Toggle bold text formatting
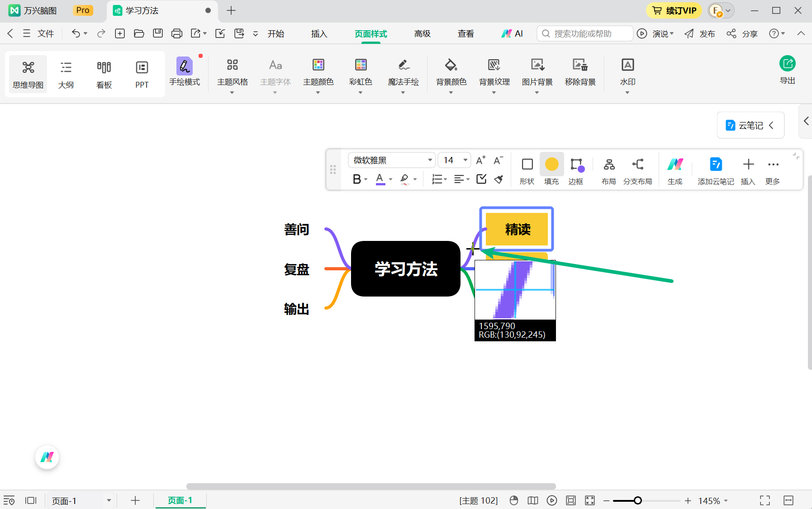 click(x=357, y=179)
